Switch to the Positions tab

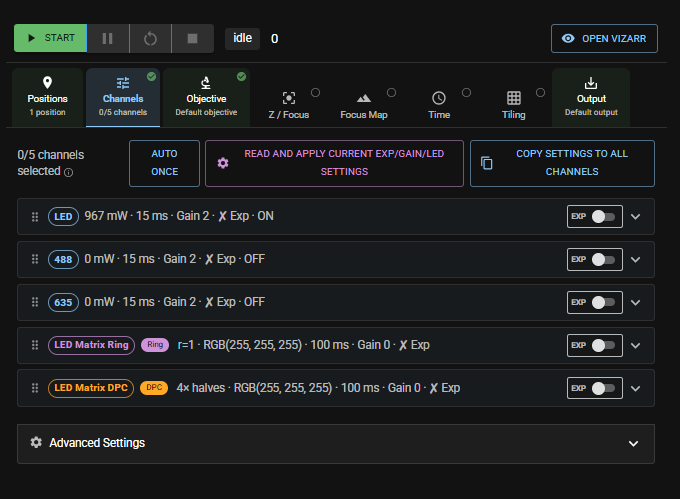pyautogui.click(x=48, y=98)
